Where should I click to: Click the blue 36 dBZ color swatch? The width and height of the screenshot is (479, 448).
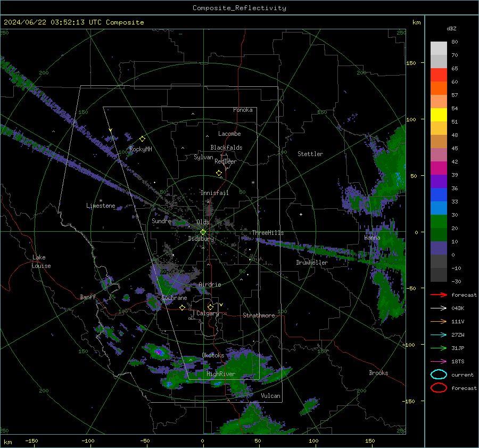pos(439,195)
